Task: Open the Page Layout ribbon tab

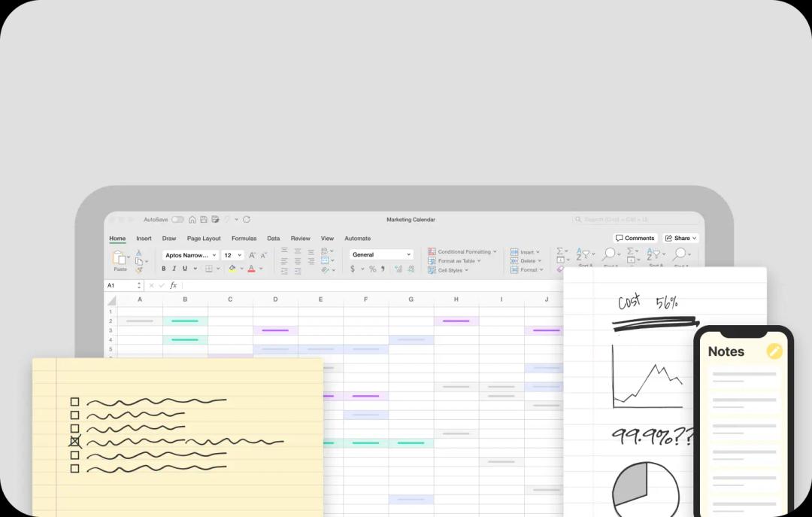Action: 204,239
